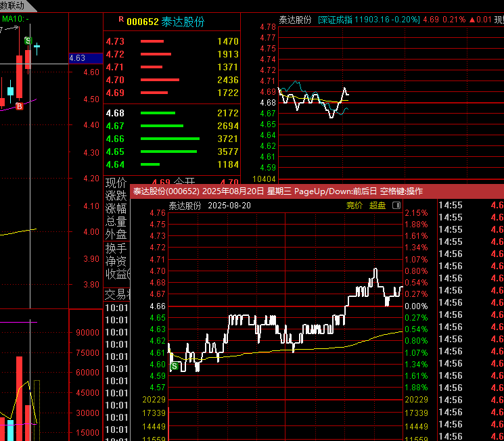Image resolution: width=504 pixels, height=441 pixels.
Task: Click the 4.00 price scale label on the K-line axis
Action: 91,232
